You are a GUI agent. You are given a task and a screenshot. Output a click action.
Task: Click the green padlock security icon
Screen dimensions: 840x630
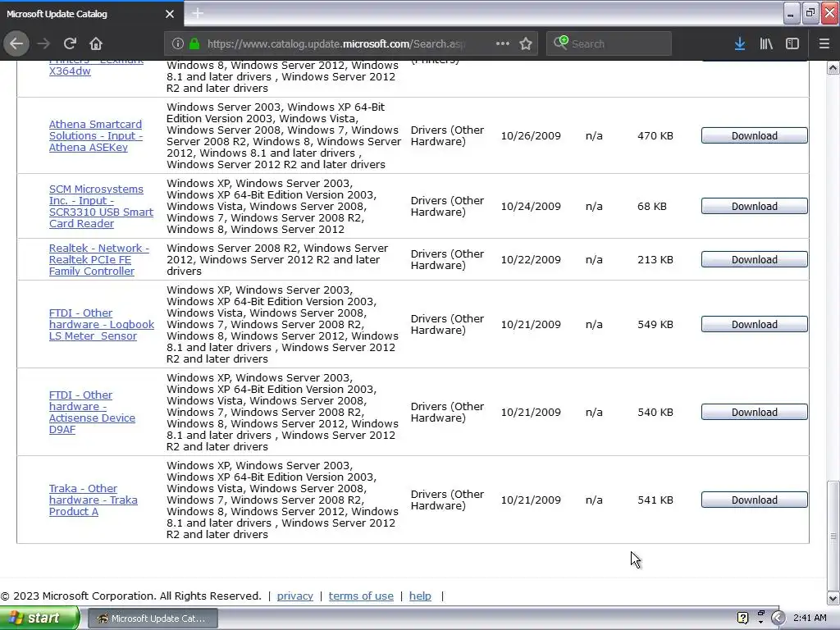click(194, 43)
